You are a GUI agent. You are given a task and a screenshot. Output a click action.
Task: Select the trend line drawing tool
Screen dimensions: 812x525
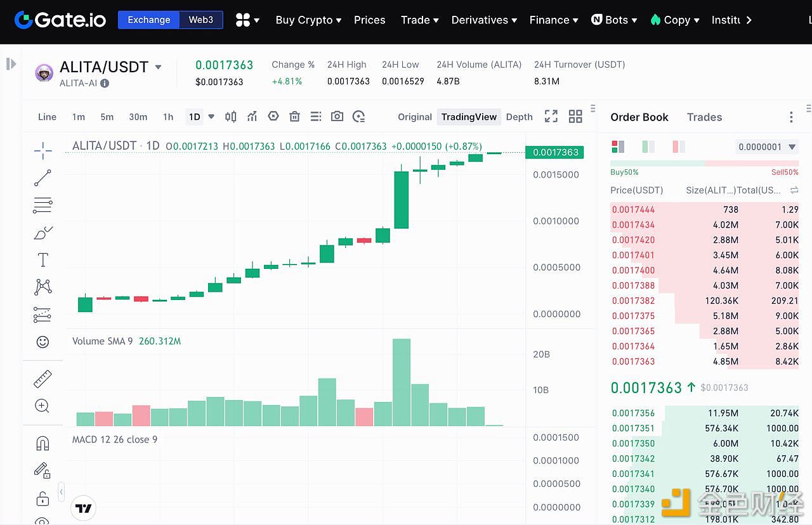[x=43, y=178]
